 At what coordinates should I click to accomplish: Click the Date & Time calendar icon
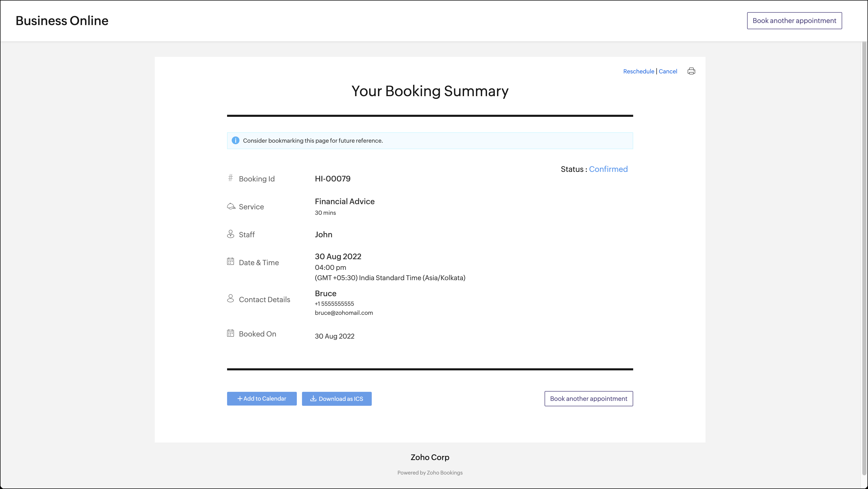pyautogui.click(x=230, y=262)
